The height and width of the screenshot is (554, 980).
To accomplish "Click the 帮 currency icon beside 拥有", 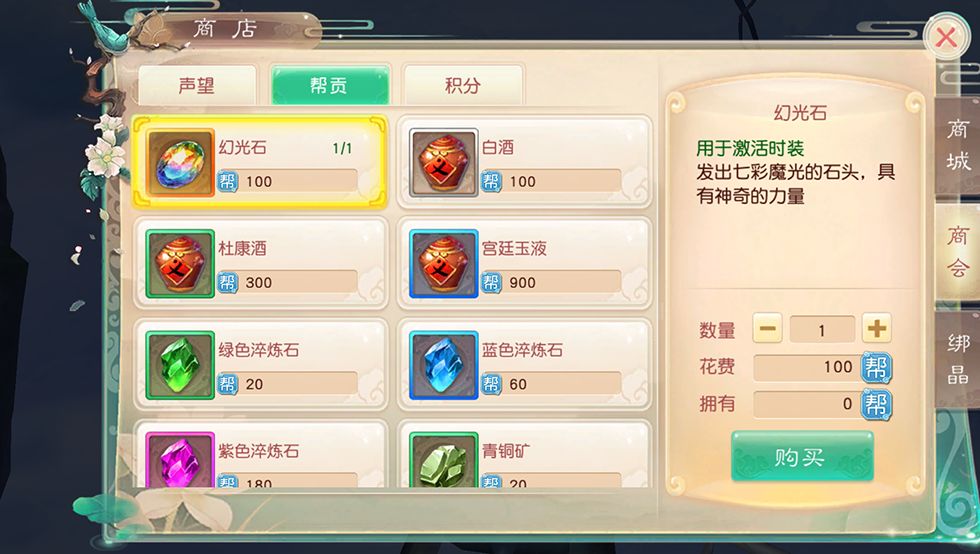I will coord(876,404).
